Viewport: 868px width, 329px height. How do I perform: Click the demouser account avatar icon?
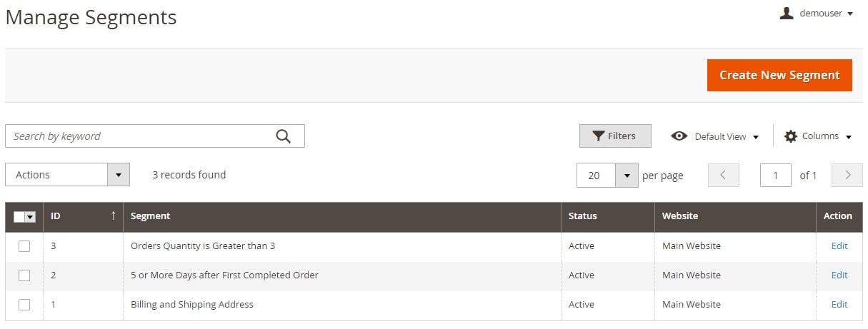787,13
